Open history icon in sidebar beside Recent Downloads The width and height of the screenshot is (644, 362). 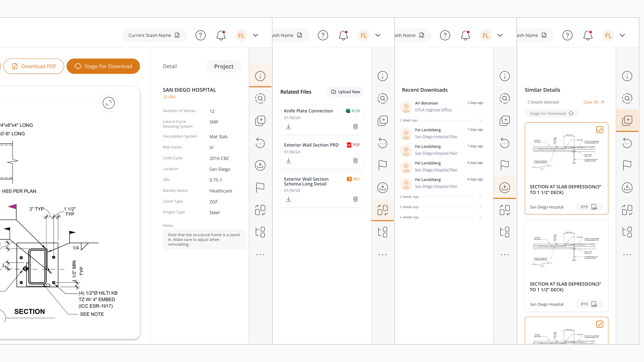(505, 143)
